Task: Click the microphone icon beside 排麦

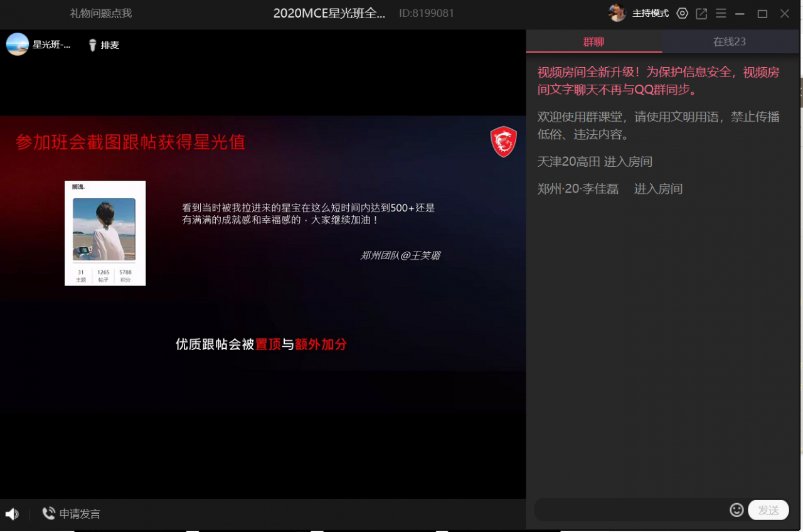Action: (x=93, y=45)
